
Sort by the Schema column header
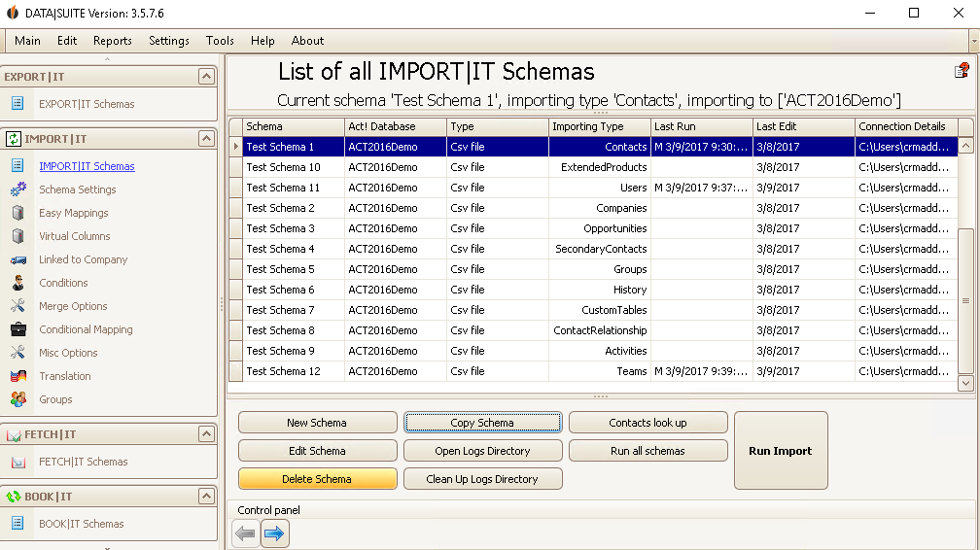coord(294,126)
